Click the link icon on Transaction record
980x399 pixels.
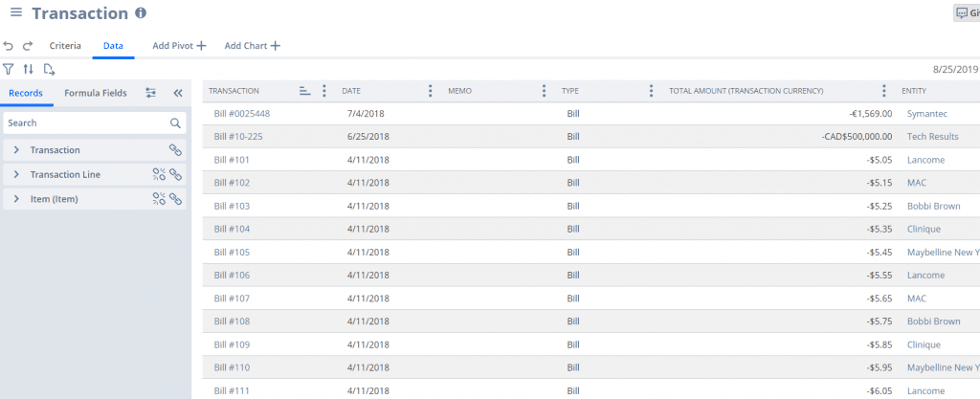click(x=175, y=150)
